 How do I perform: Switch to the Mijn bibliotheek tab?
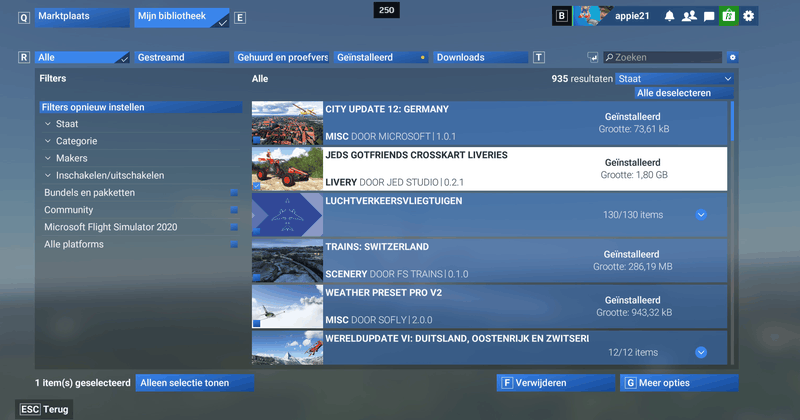(182, 17)
